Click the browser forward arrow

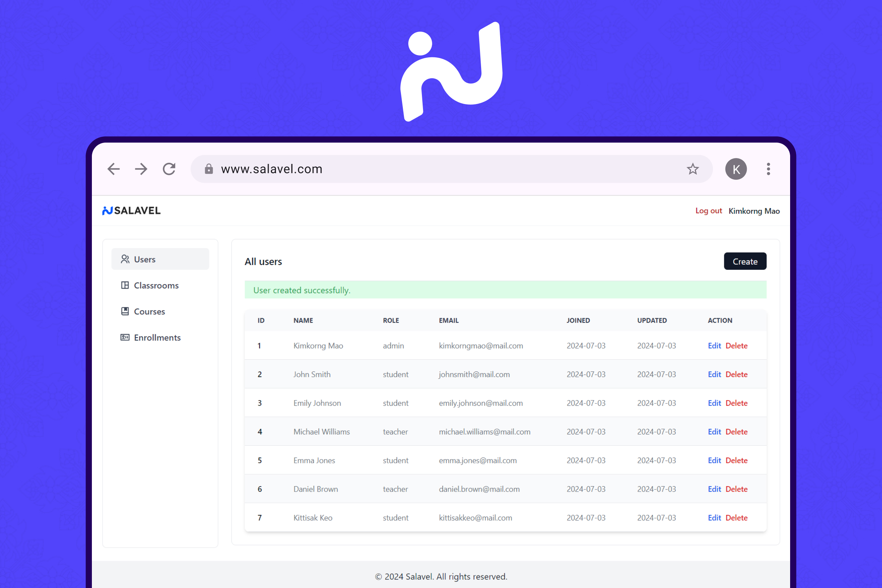(141, 169)
